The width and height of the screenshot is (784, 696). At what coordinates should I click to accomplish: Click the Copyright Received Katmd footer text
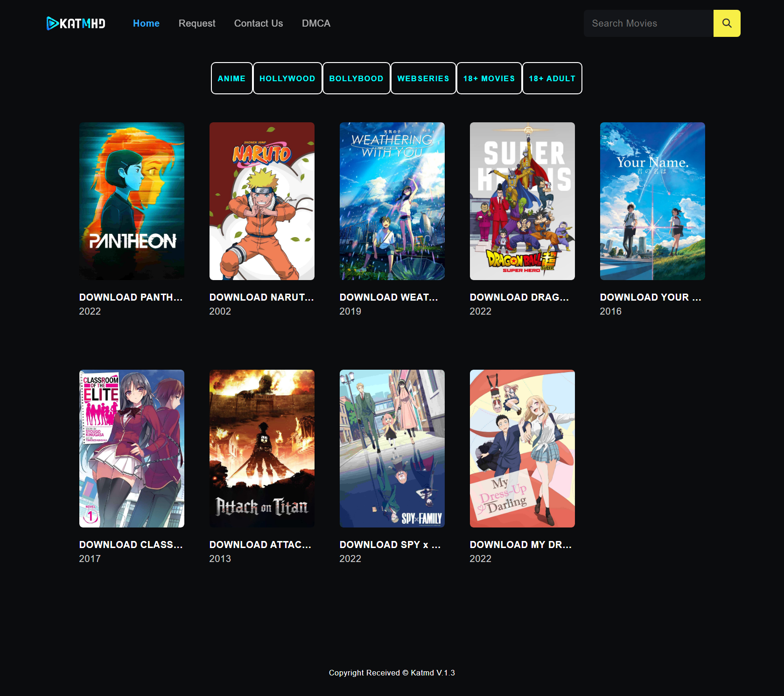392,673
